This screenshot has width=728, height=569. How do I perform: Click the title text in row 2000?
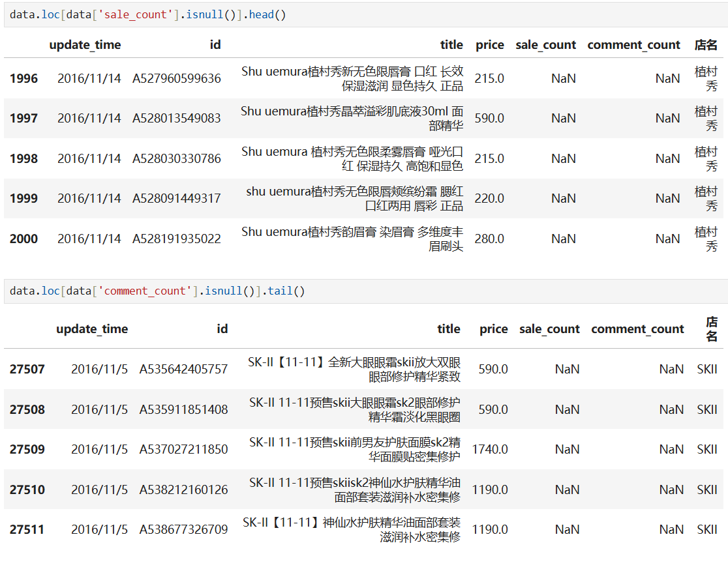(352, 239)
